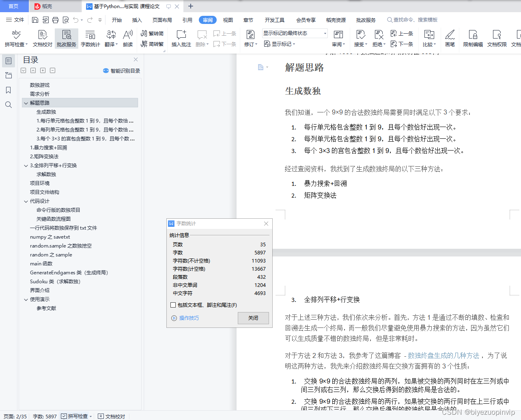Switch to the 页面布局 ribbon tab
Screen dimensions: 521x420
pyautogui.click(x=162, y=20)
